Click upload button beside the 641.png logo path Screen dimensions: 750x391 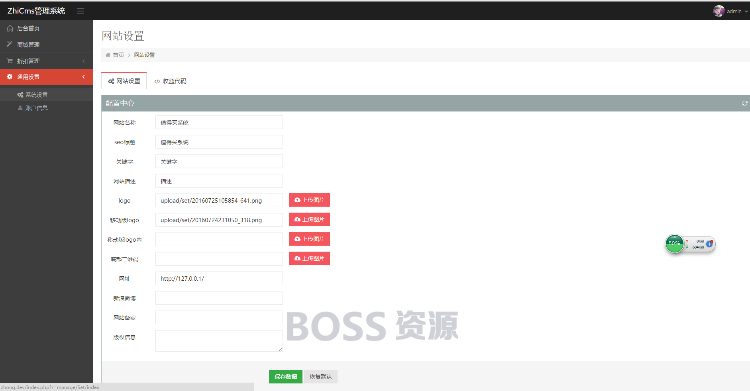coord(309,200)
